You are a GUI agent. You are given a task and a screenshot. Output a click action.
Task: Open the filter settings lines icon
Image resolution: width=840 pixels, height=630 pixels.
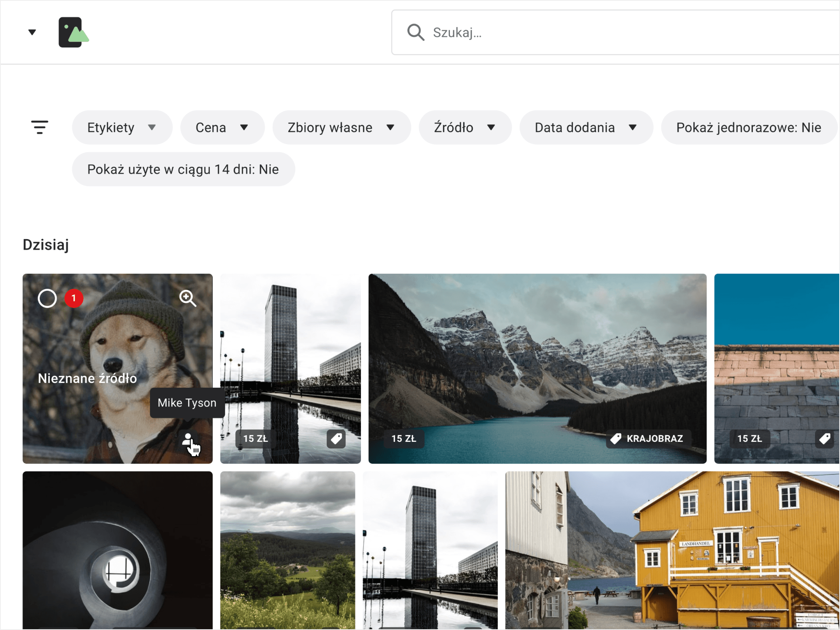[40, 127]
